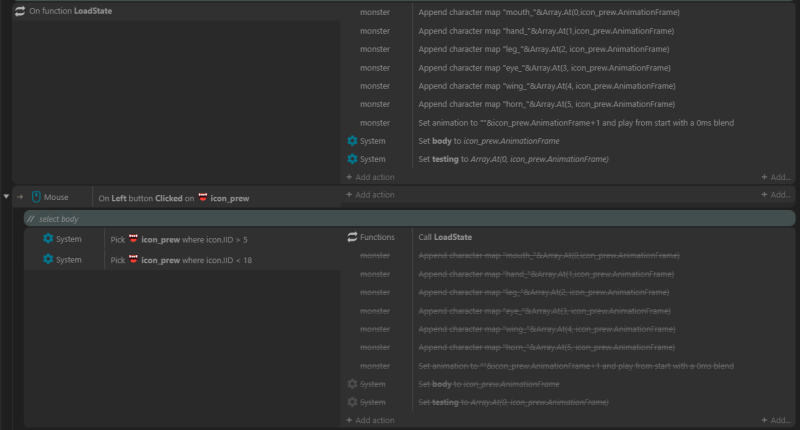Click System gear icon for Set body action
Image resolution: width=800 pixels, height=430 pixels.
point(352,141)
